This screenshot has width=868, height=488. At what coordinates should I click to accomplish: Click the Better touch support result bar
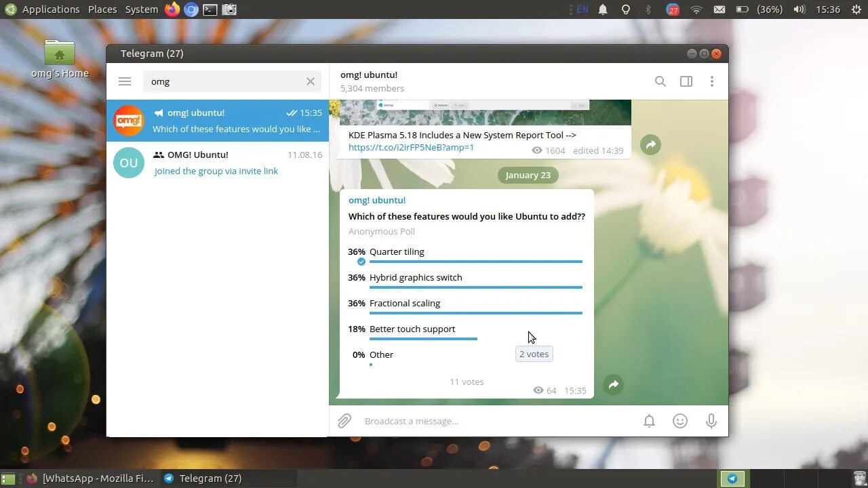coord(423,338)
